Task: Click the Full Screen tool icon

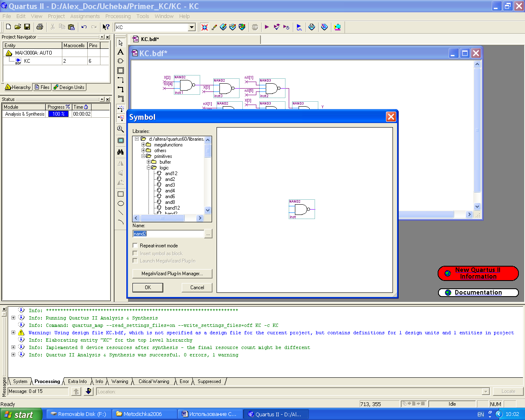Action: (x=121, y=140)
